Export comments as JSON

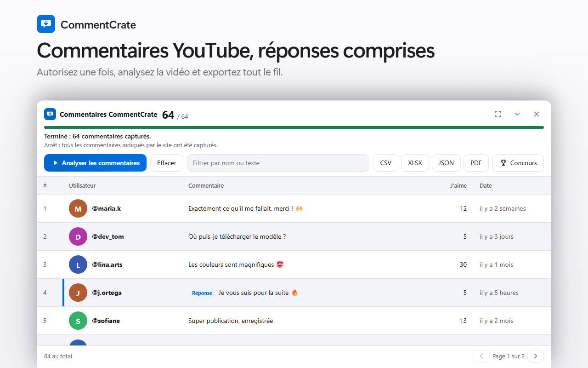(x=446, y=163)
